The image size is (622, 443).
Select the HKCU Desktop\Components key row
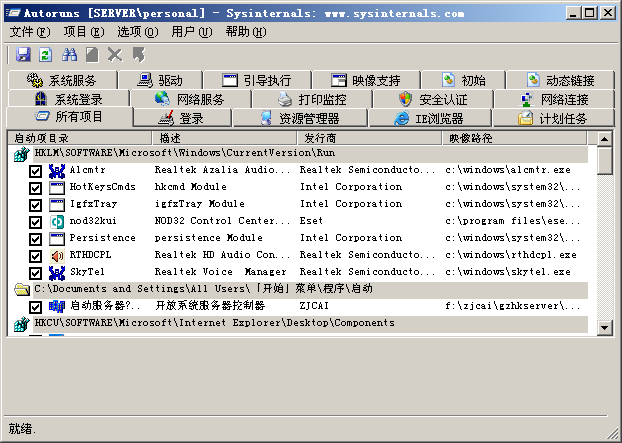pyautogui.click(x=311, y=324)
